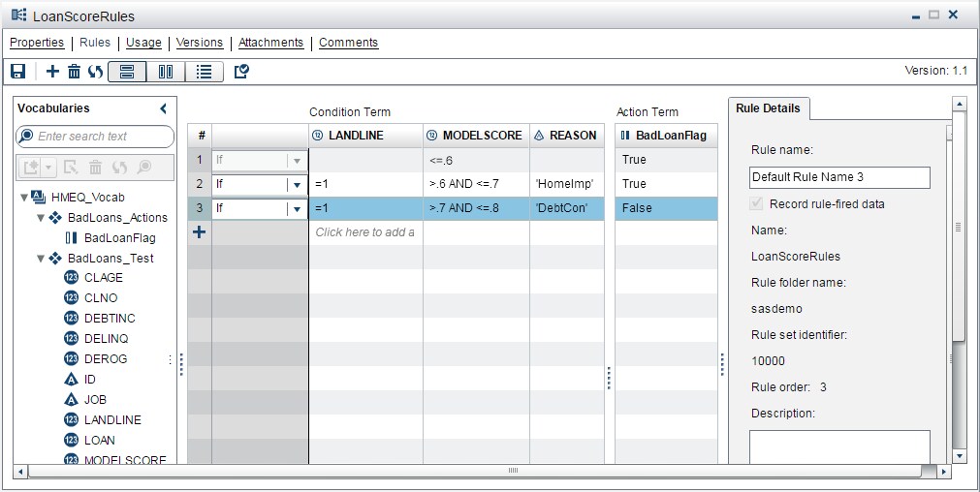Save the rule set with the floppy icon

click(18, 71)
